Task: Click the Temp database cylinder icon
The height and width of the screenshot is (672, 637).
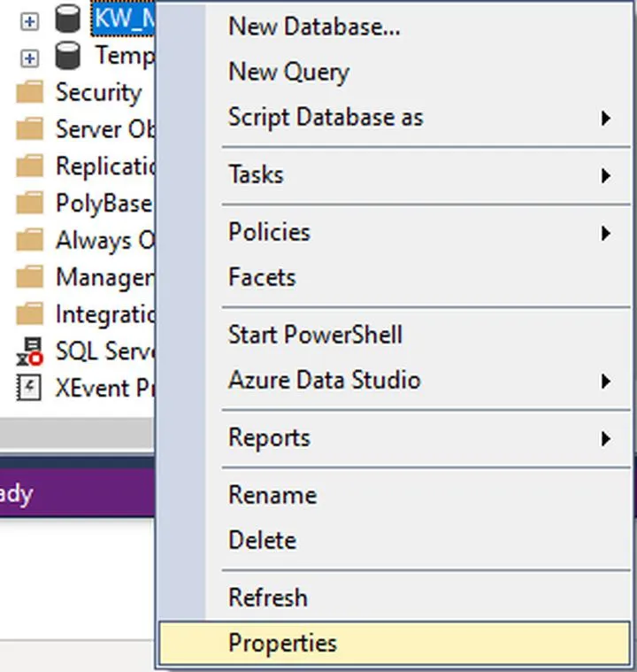Action: click(x=68, y=56)
